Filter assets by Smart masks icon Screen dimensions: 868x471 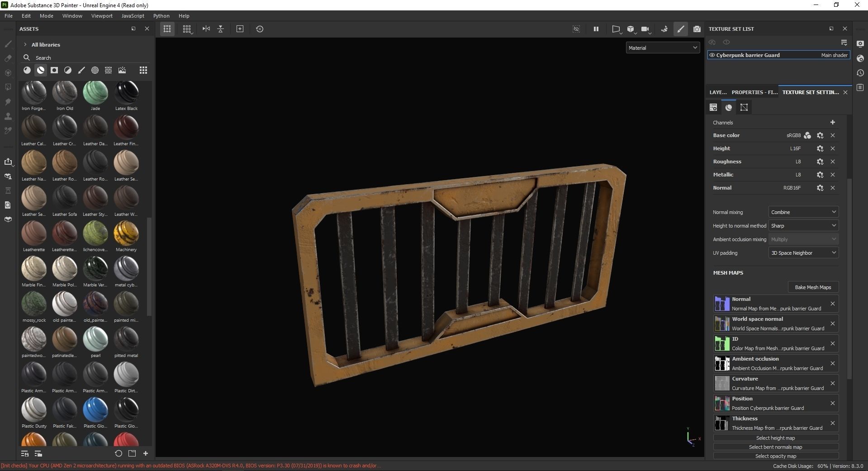point(54,70)
